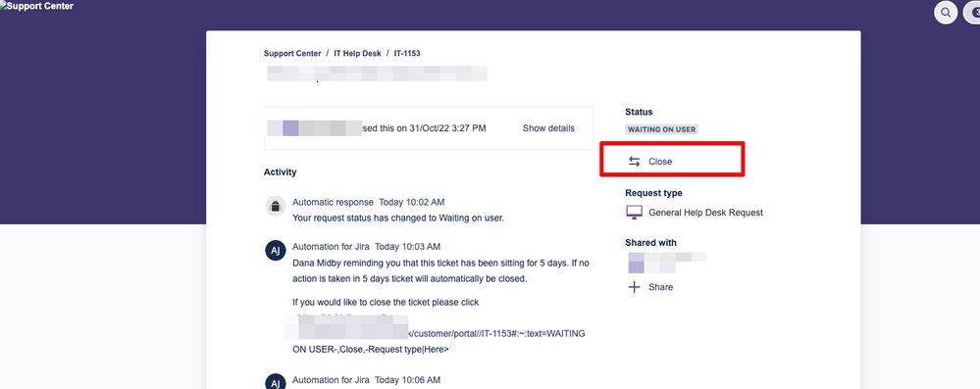Click the blurred shared-with user entry
Image resolution: width=980 pixels, height=389 pixels.
(x=667, y=263)
